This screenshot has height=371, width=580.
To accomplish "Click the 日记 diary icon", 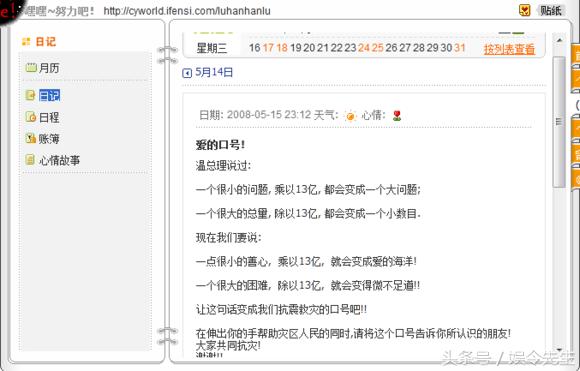I will [x=30, y=95].
